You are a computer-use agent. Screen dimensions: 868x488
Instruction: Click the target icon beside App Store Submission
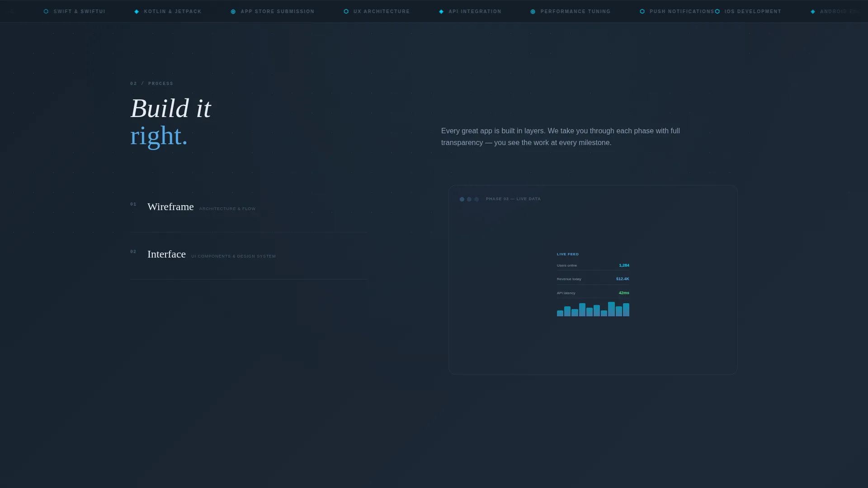pos(233,12)
